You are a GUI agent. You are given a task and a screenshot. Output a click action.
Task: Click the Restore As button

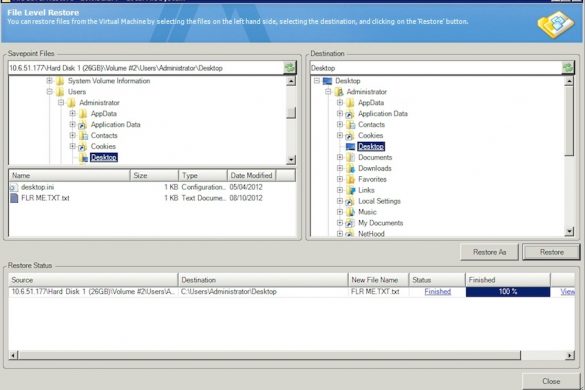click(x=489, y=252)
